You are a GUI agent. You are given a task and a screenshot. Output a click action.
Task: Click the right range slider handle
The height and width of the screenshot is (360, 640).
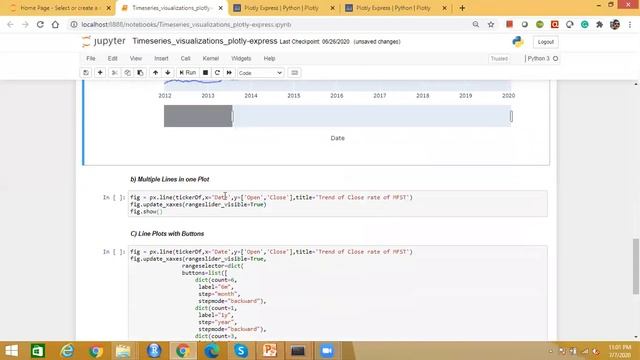(x=511, y=116)
